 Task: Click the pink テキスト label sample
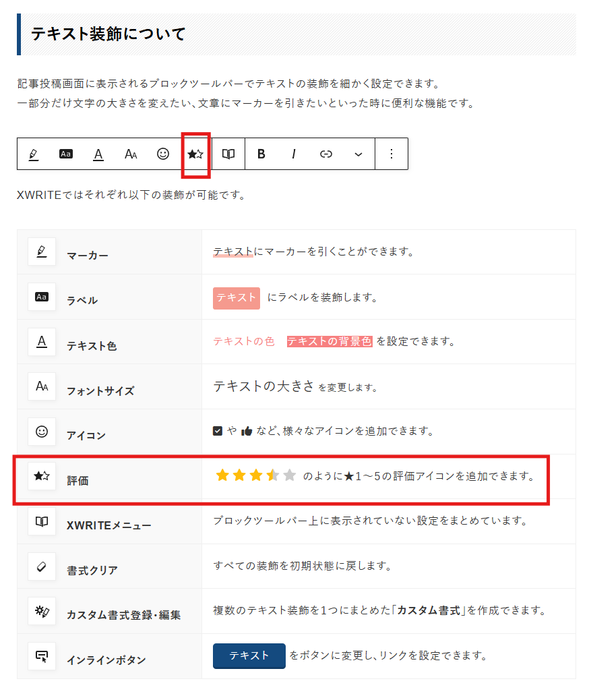pos(236,297)
